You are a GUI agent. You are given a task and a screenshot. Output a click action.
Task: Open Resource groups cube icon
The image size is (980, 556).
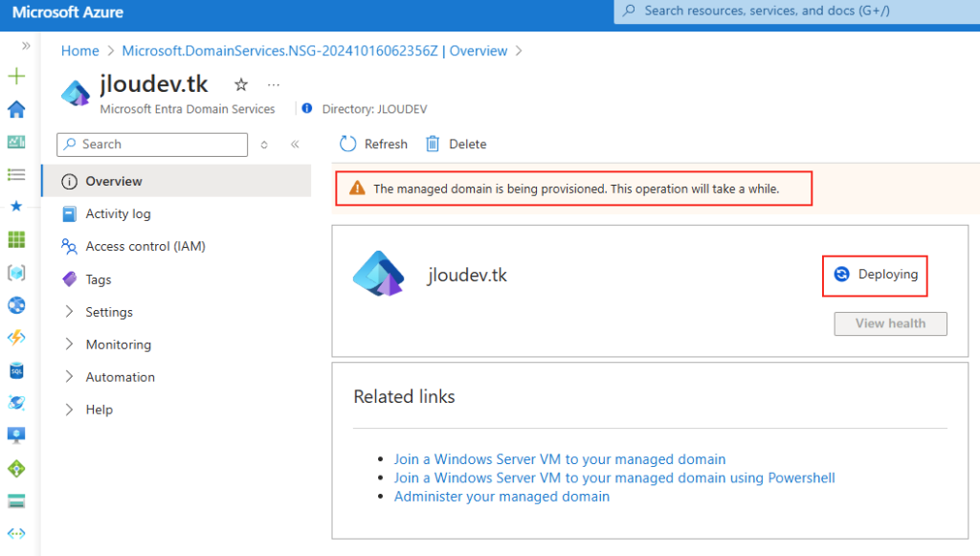16,273
